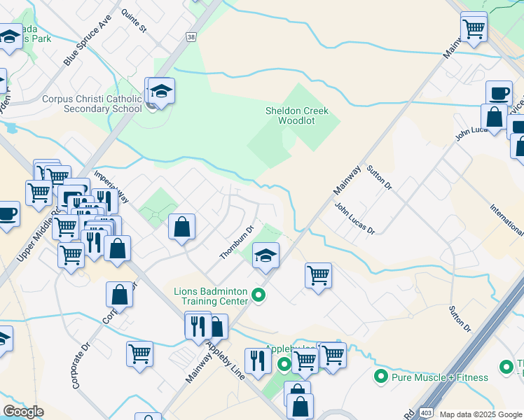Click the Map data ©2025 Google attribution
524x420 pixels.
tap(481, 414)
